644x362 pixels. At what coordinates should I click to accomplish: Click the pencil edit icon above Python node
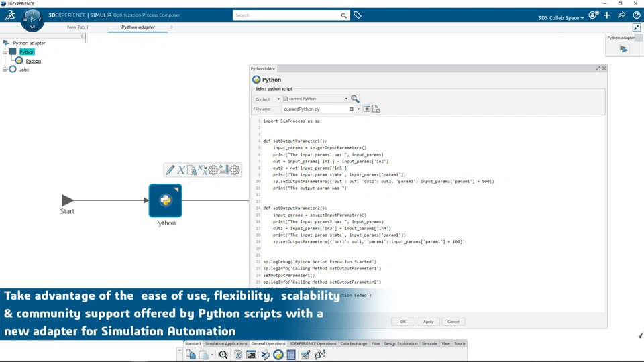pos(170,170)
